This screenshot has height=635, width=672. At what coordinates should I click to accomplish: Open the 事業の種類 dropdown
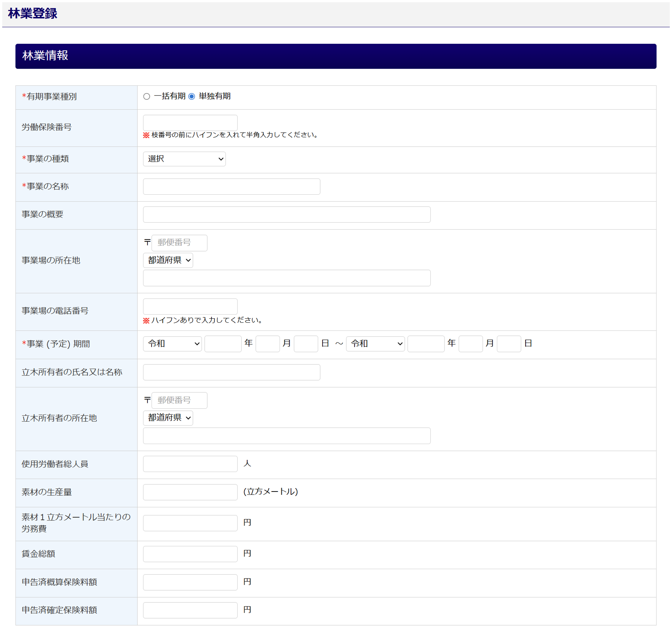pyautogui.click(x=184, y=159)
